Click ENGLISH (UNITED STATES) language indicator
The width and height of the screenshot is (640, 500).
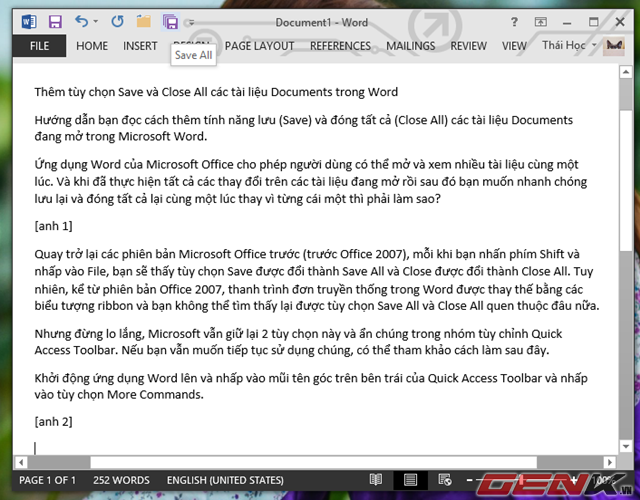coord(225,480)
